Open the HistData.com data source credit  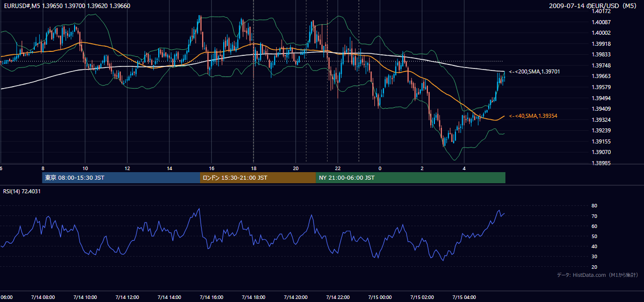pyautogui.click(x=598, y=275)
